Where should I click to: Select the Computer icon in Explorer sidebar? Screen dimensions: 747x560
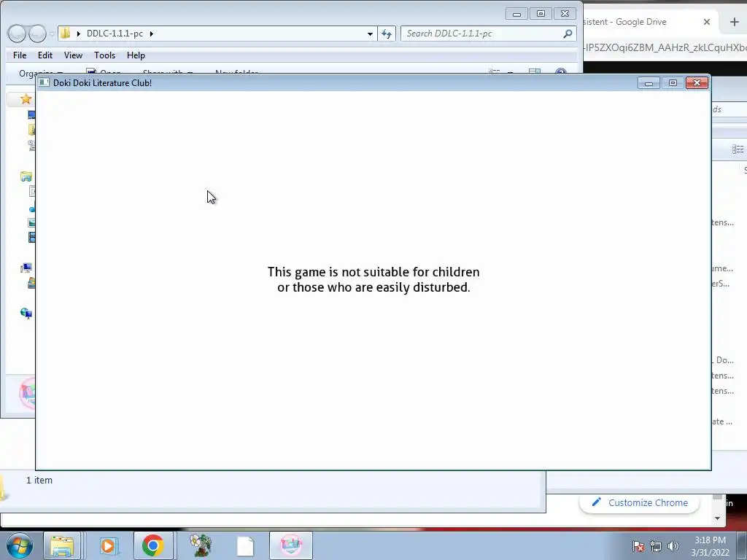tap(27, 268)
